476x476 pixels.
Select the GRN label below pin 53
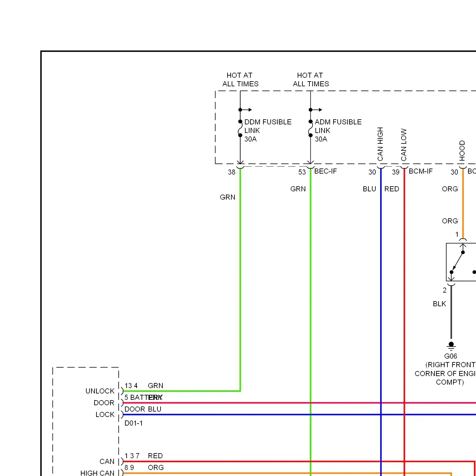[298, 189]
